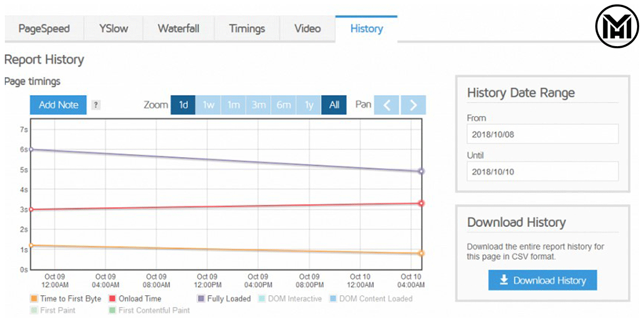Click the Download History button

click(543, 280)
